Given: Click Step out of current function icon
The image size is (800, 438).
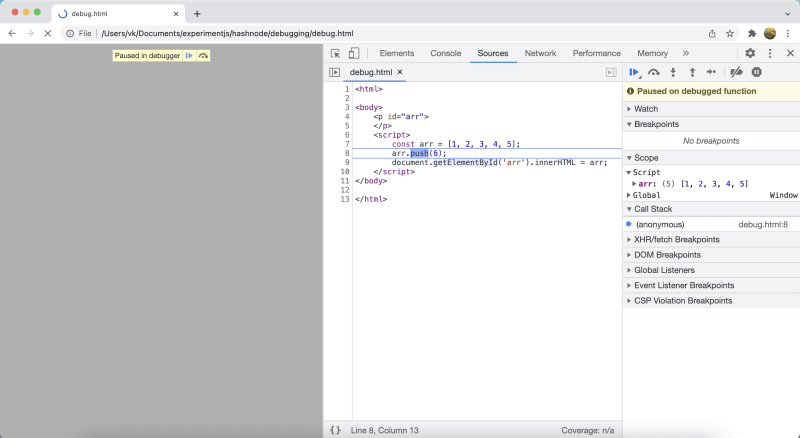Looking at the screenshot, I should tap(692, 72).
